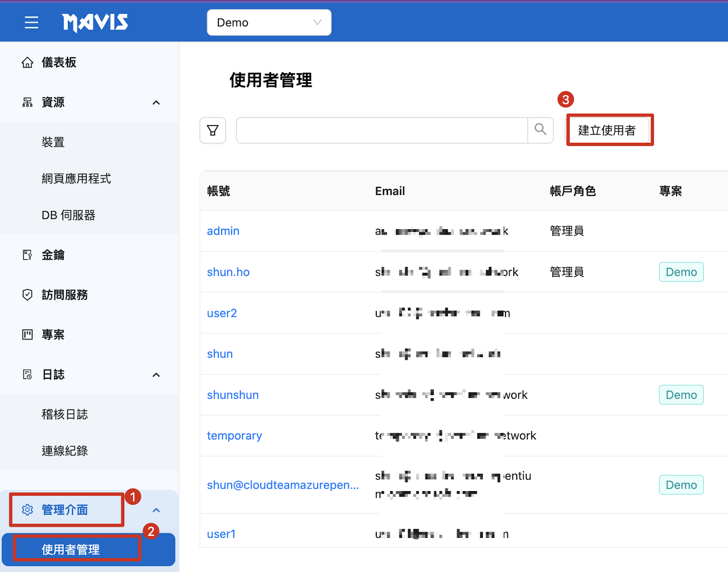Click the MAVIS logo
Screen dimensions: 728x572
95,22
